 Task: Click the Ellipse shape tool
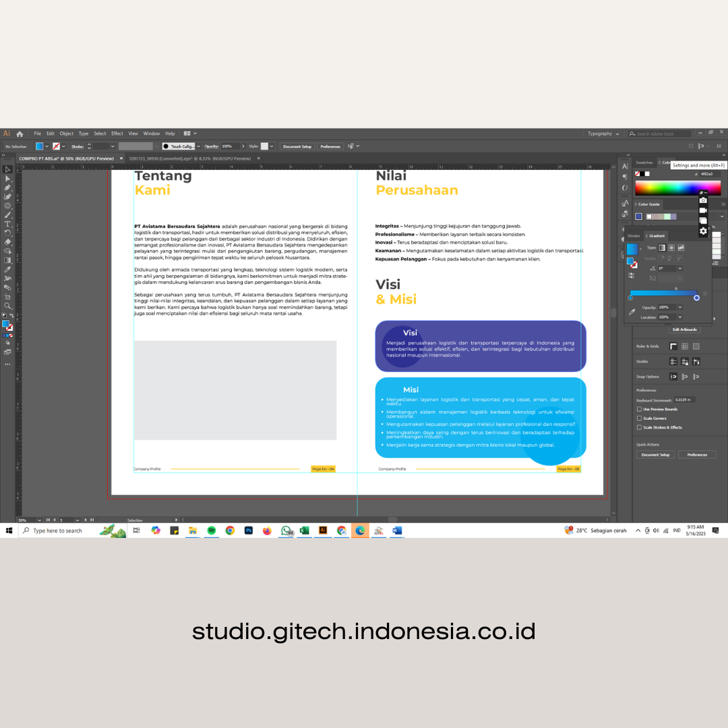(x=7, y=206)
